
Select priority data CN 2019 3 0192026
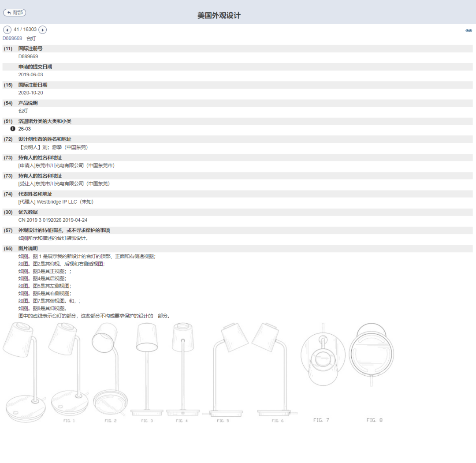click(53, 220)
